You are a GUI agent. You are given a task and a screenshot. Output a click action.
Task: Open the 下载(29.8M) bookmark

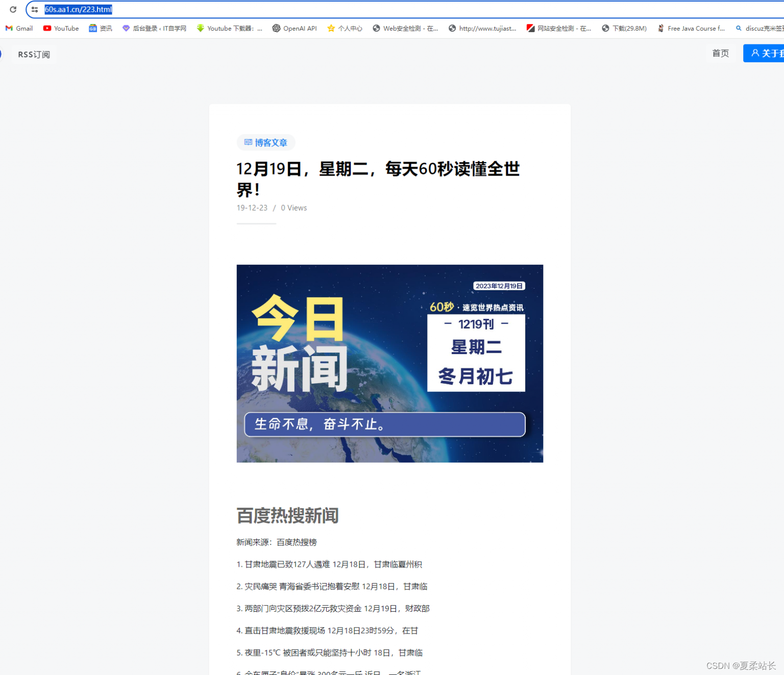(x=624, y=28)
